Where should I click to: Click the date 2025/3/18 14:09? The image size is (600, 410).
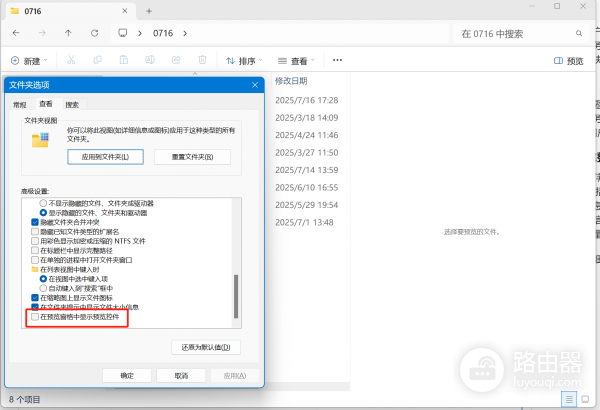[307, 118]
